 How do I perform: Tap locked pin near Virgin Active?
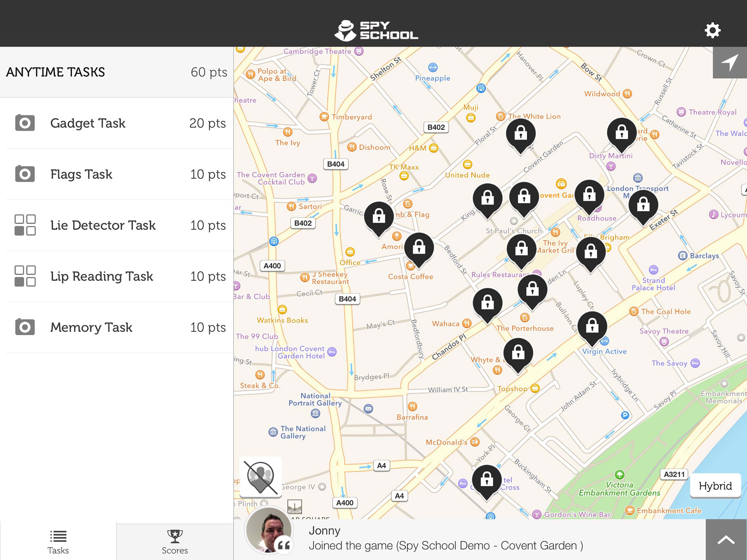point(592,326)
